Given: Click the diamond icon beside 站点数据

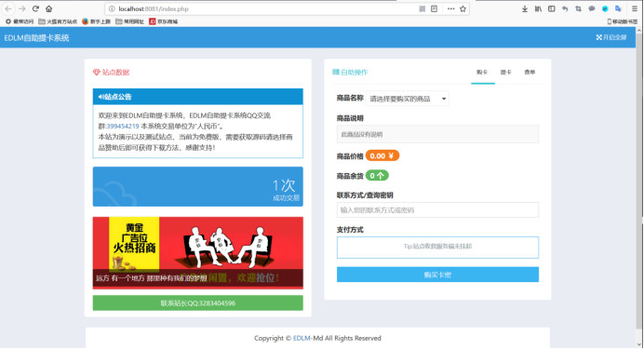Looking at the screenshot, I should click(97, 73).
